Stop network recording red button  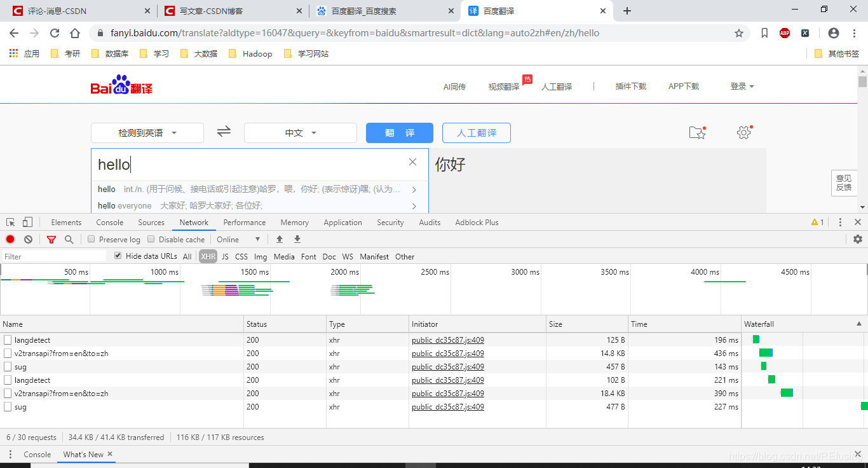[10, 239]
